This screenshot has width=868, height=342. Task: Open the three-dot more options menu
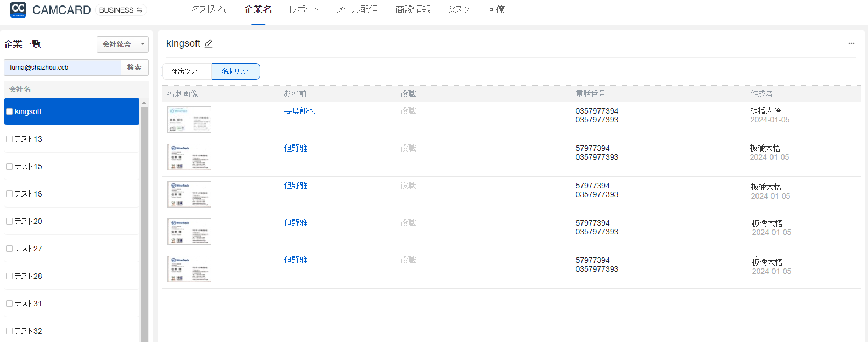pyautogui.click(x=851, y=43)
